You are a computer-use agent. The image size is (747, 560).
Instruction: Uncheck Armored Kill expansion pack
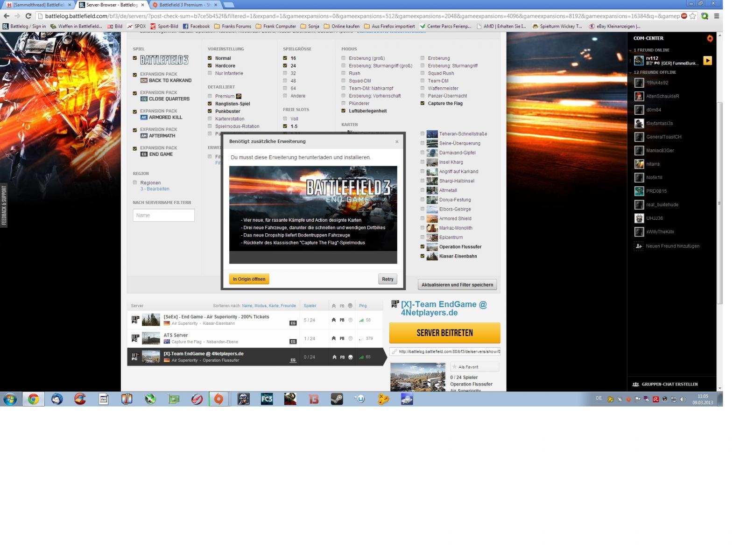[x=135, y=112]
